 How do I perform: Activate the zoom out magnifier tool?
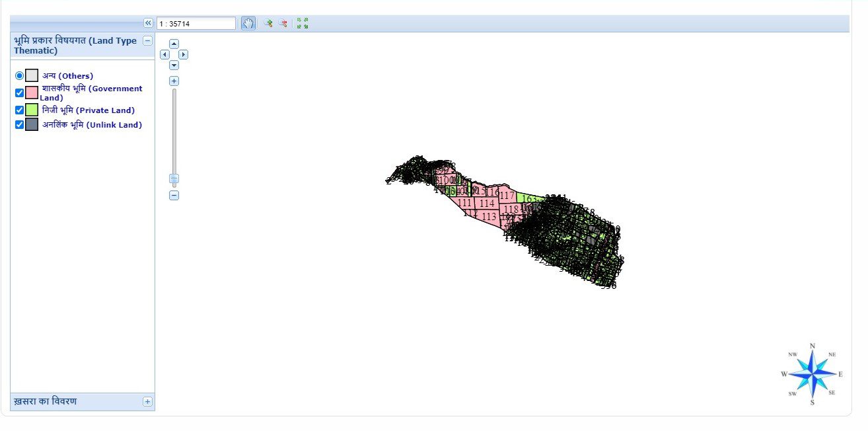point(283,24)
